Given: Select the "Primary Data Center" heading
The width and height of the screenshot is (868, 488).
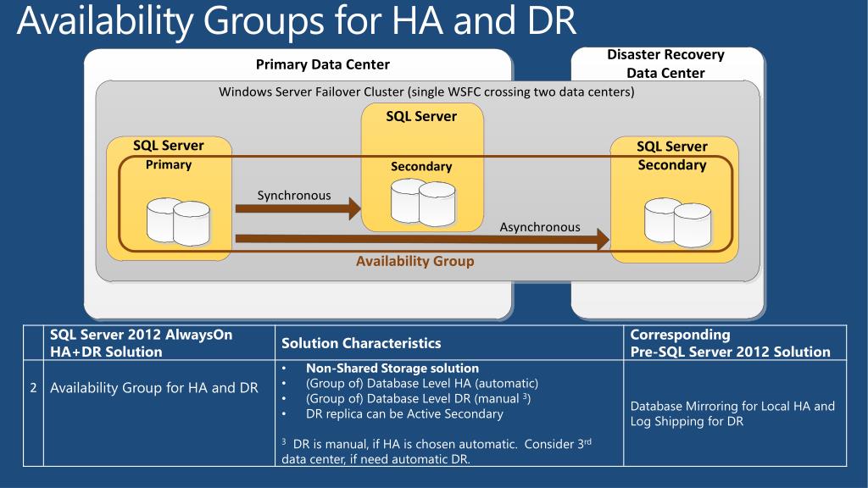Looking at the screenshot, I should [323, 64].
